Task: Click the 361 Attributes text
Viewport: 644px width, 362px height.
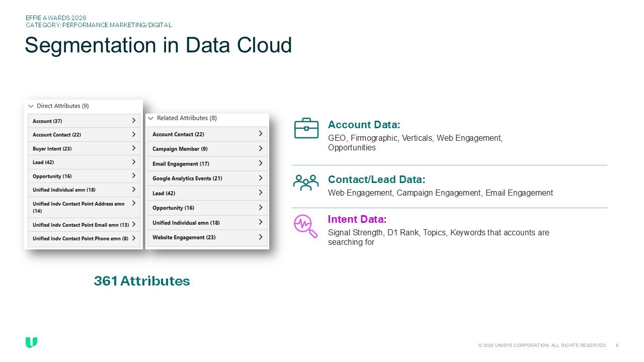Action: tap(142, 281)
